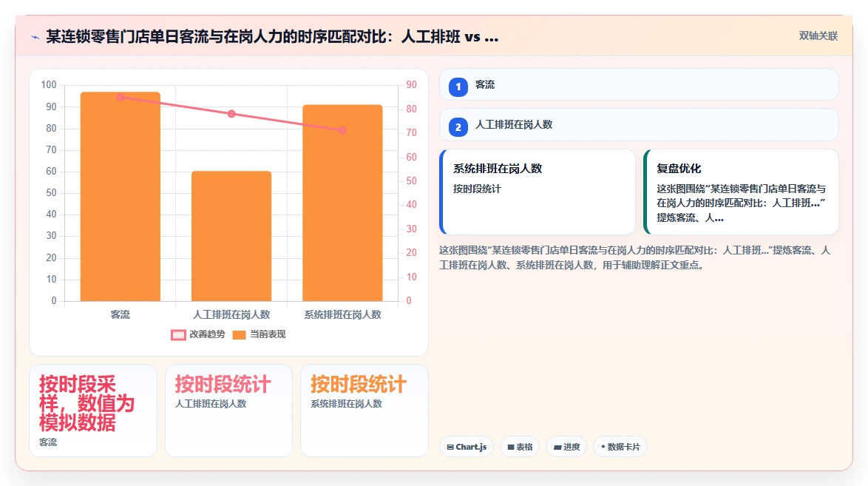Click the orange 人工排班在岗人数 bar
The height and width of the screenshot is (486, 868).
coord(231,236)
